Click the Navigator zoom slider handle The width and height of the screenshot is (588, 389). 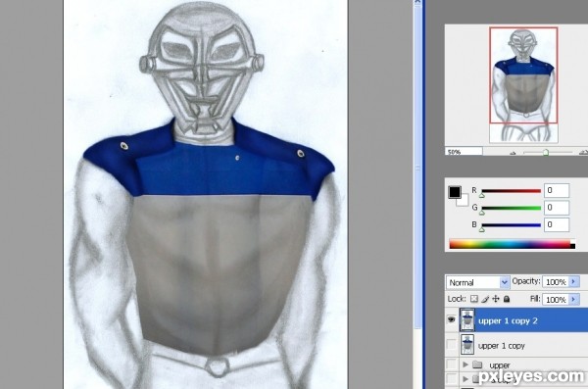tap(546, 152)
